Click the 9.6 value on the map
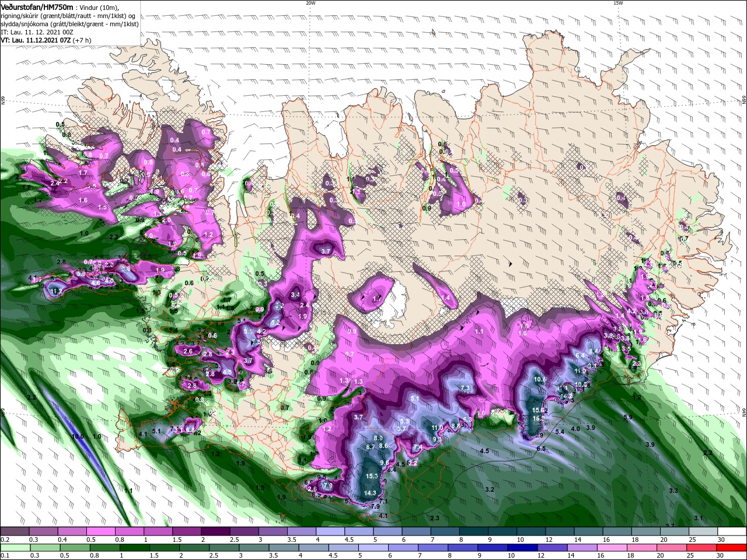The width and height of the screenshot is (747, 560). (x=385, y=463)
